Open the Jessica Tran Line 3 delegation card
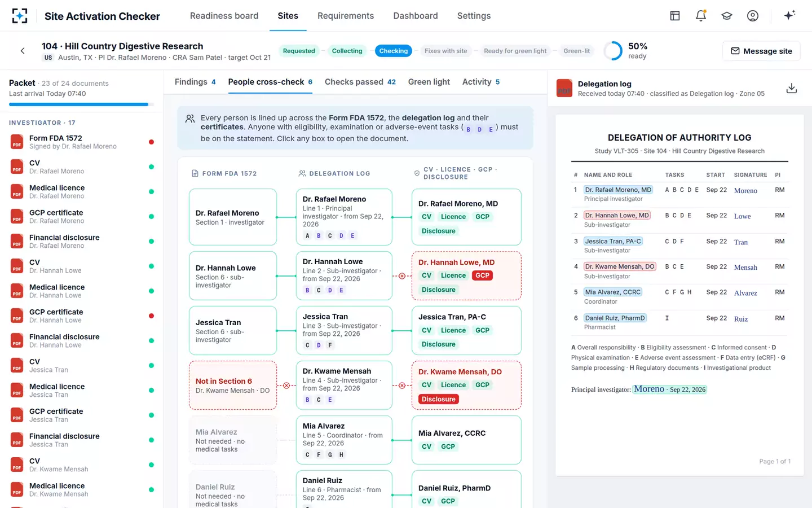 click(344, 331)
